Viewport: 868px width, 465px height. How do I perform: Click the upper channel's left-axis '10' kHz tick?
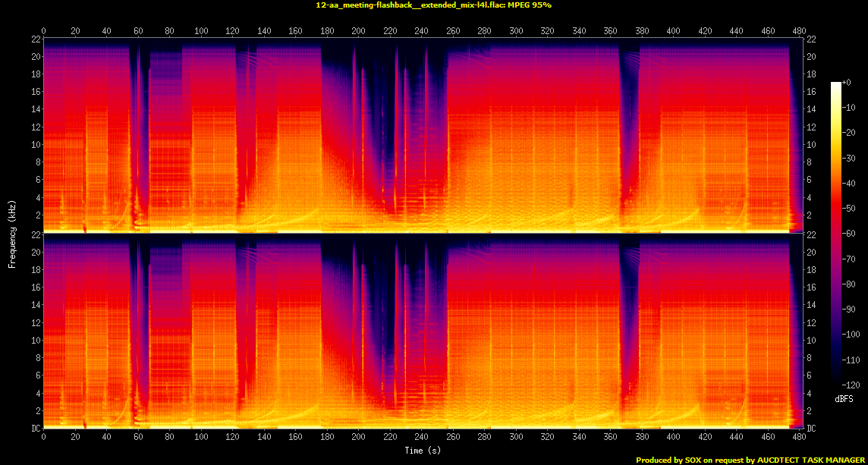36,144
